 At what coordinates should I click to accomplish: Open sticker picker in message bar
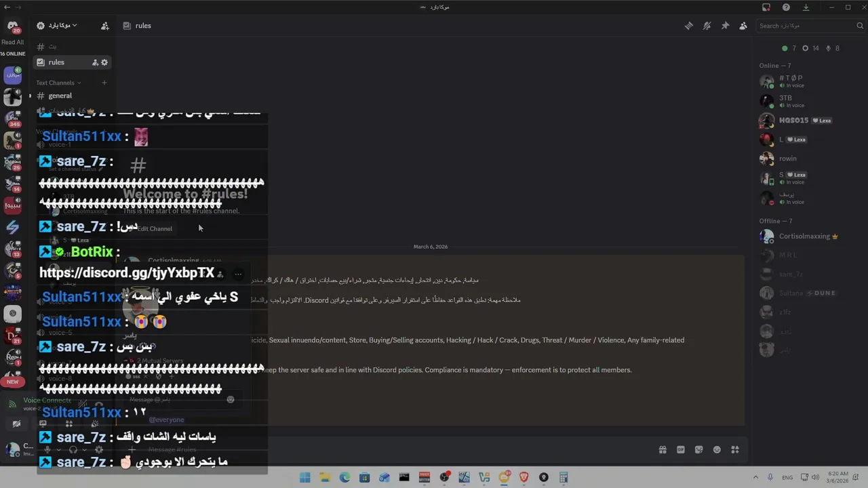pos(698,449)
